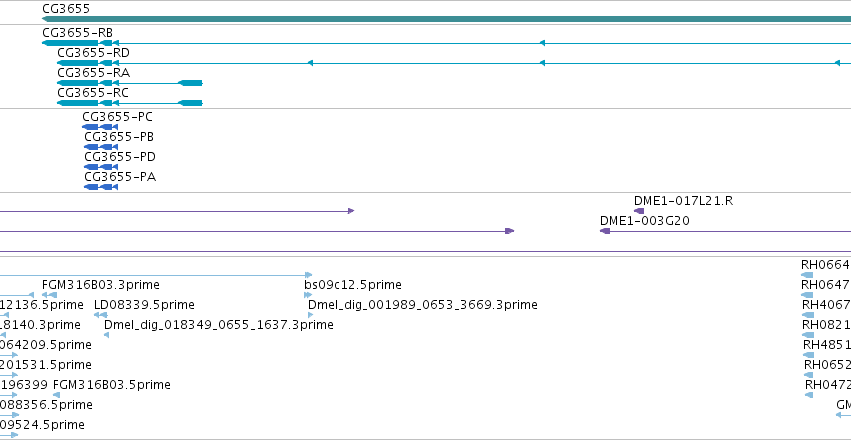The height and width of the screenshot is (440, 851).
Task: Select the DME1-003G20 BAC feature
Action: tap(725, 231)
